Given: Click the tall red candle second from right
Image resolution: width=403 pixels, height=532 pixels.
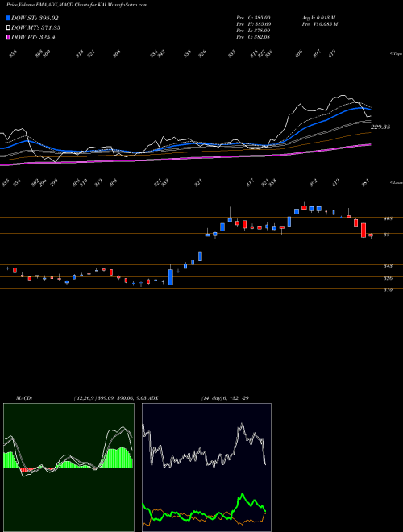Looking at the screenshot, I should pos(364,230).
